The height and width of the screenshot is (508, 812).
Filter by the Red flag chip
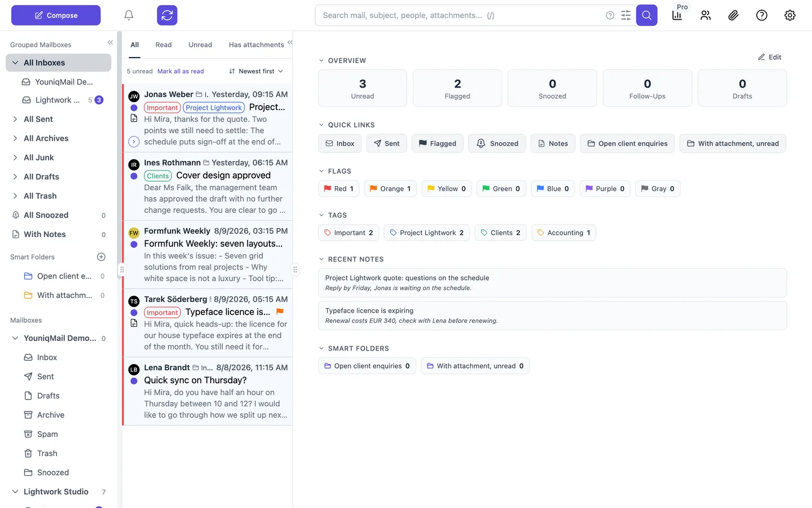click(x=339, y=189)
